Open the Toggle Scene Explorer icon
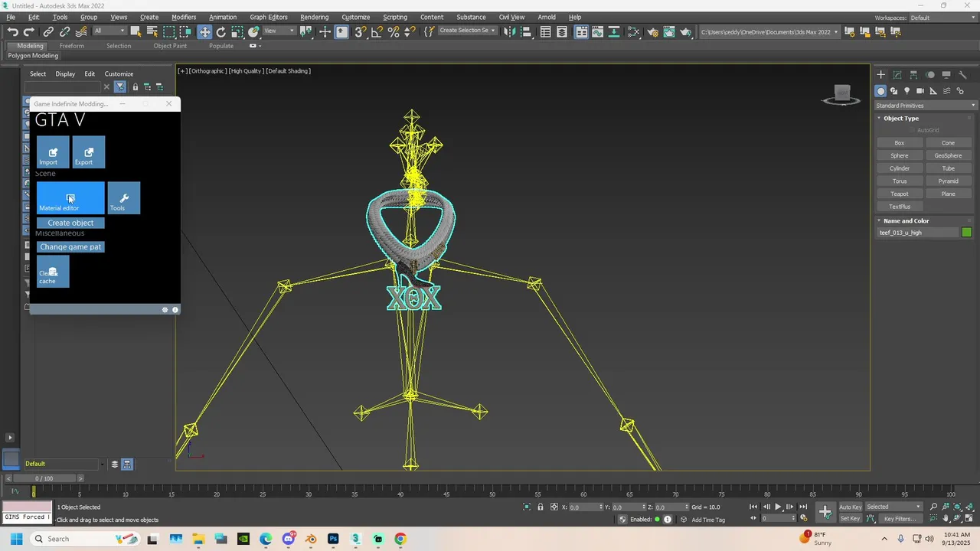The height and width of the screenshot is (551, 980). pyautogui.click(x=546, y=31)
